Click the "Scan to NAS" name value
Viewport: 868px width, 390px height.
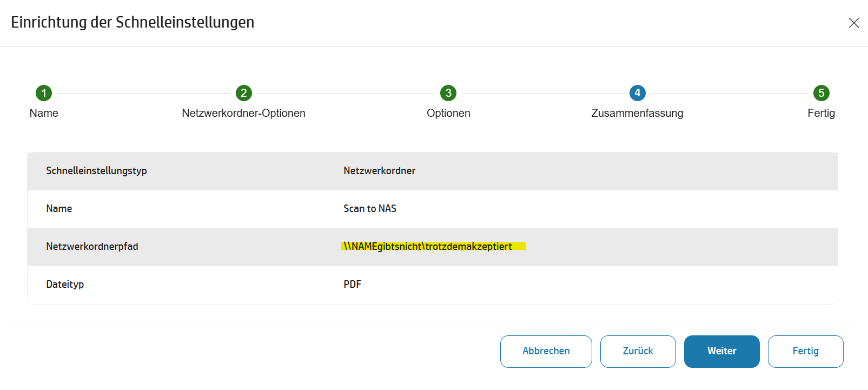tap(370, 209)
